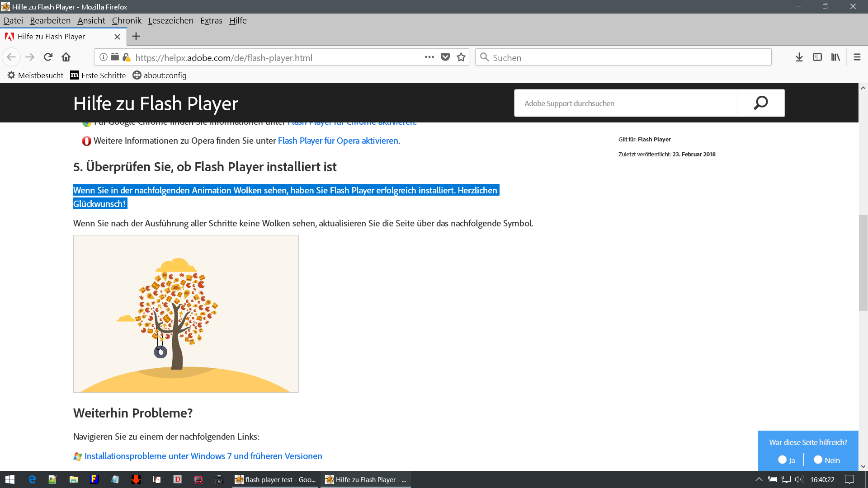Open Flash Player für Opera aktivieren link
This screenshot has width=868, height=488.
[x=338, y=141]
